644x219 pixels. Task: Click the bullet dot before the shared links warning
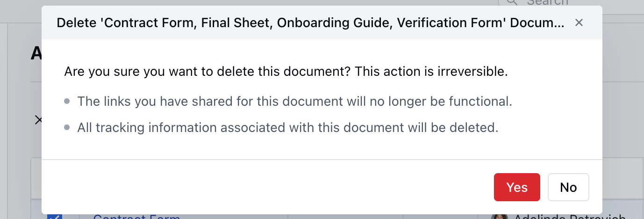click(67, 101)
